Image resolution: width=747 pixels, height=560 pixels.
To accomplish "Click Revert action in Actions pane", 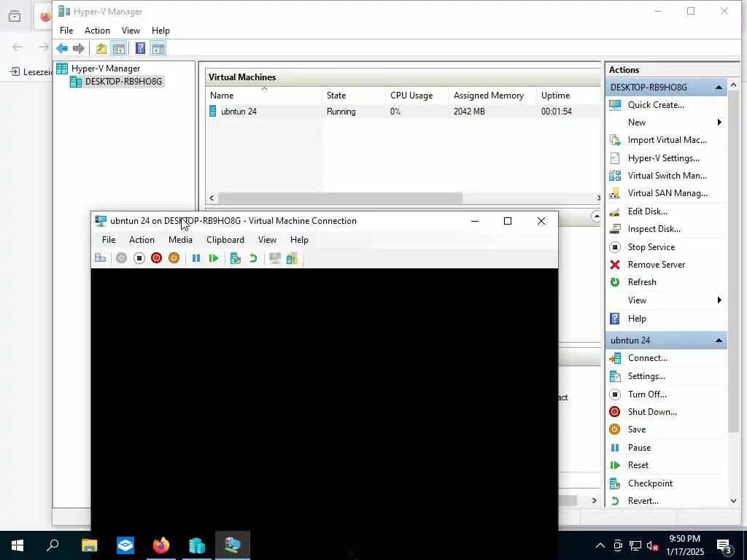I will point(643,501).
